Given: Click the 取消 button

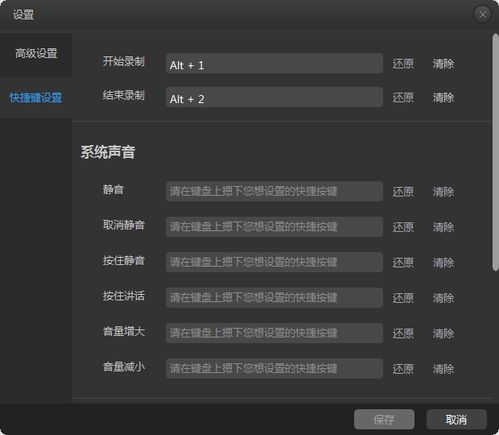Looking at the screenshot, I should [x=456, y=419].
